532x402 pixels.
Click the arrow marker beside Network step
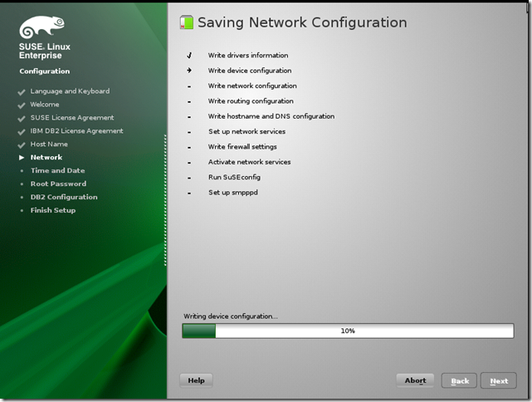pyautogui.click(x=22, y=158)
